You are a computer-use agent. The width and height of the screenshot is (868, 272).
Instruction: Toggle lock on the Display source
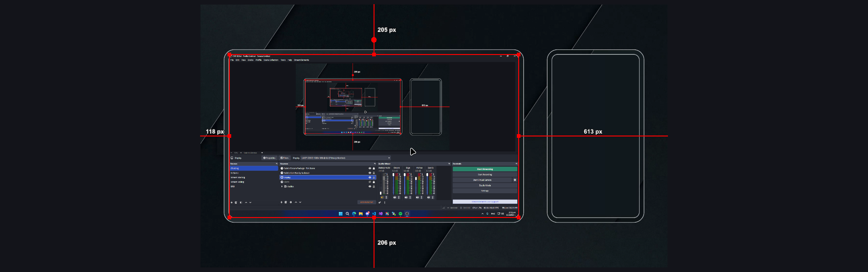374,177
